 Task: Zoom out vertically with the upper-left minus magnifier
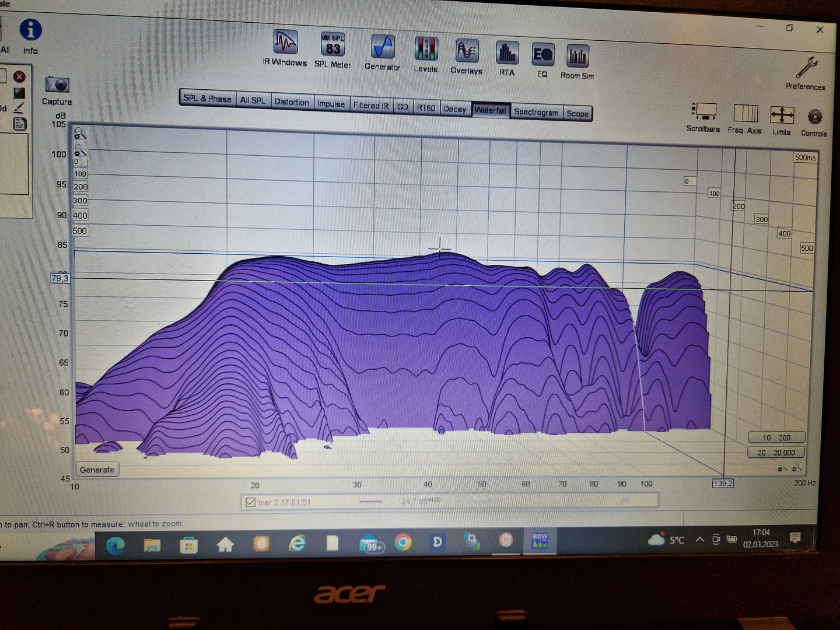pyautogui.click(x=80, y=152)
